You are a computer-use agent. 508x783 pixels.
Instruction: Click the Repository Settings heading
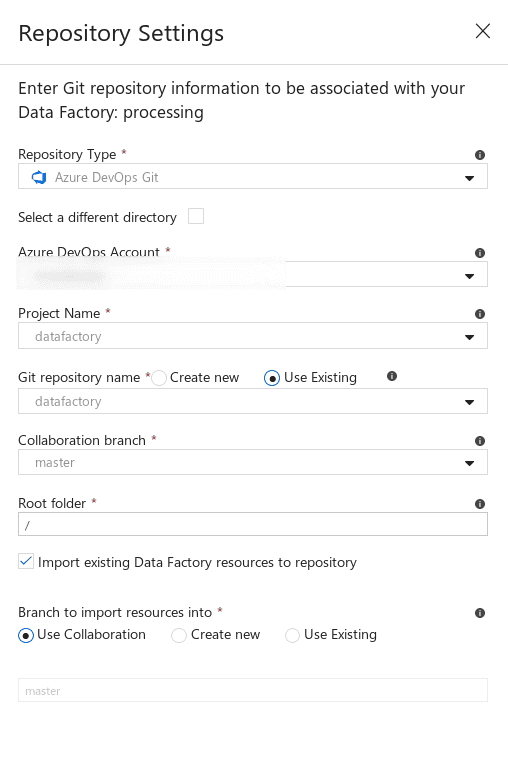(x=121, y=33)
